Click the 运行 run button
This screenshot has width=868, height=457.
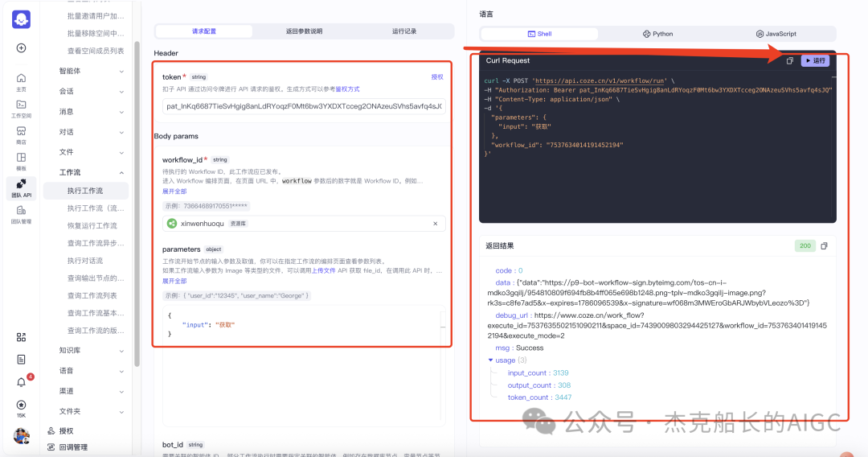click(x=815, y=61)
